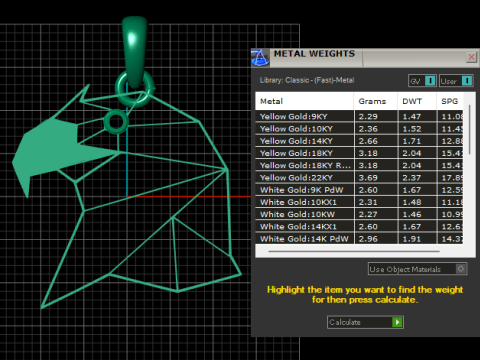480x360 pixels.
Task: Select the White Gold:10KW row
Action: (x=359, y=214)
